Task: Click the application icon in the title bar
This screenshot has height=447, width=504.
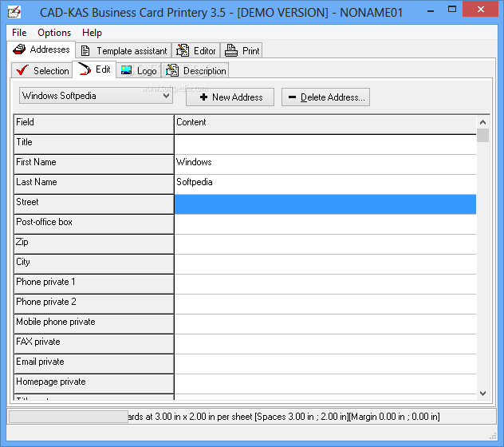Action: (x=14, y=12)
